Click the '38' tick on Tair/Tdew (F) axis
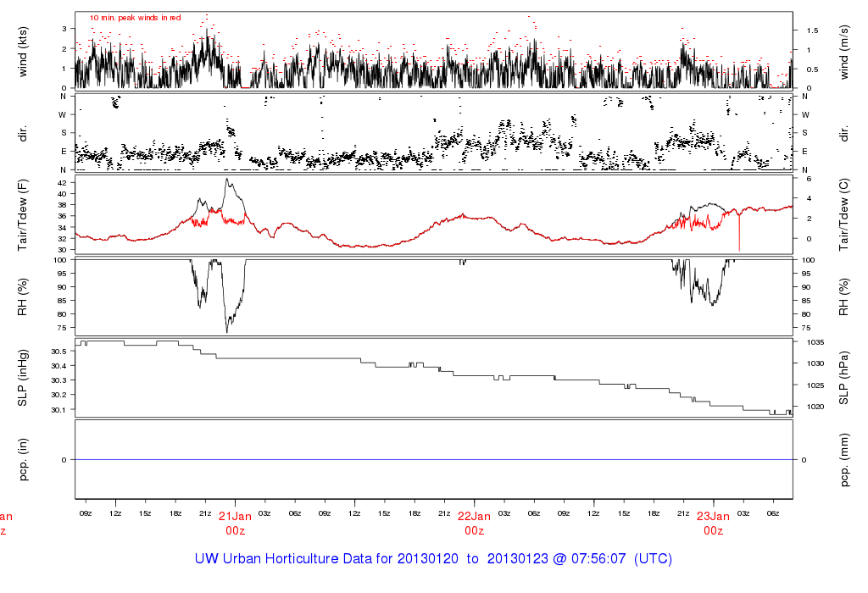The image size is (868, 593). (x=62, y=205)
